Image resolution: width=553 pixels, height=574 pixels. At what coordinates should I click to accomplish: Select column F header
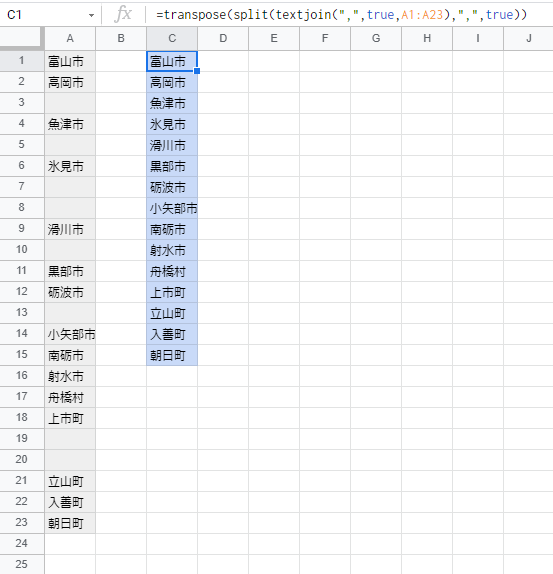pyautogui.click(x=325, y=38)
